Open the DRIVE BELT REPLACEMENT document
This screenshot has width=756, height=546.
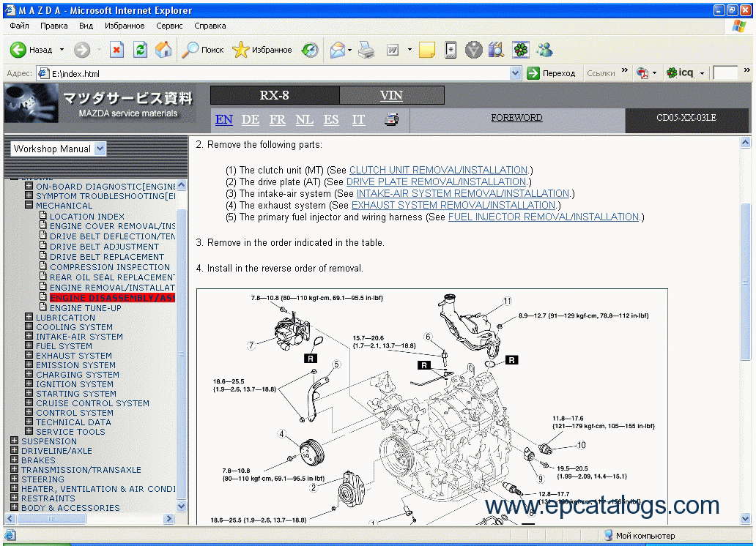[x=107, y=257]
